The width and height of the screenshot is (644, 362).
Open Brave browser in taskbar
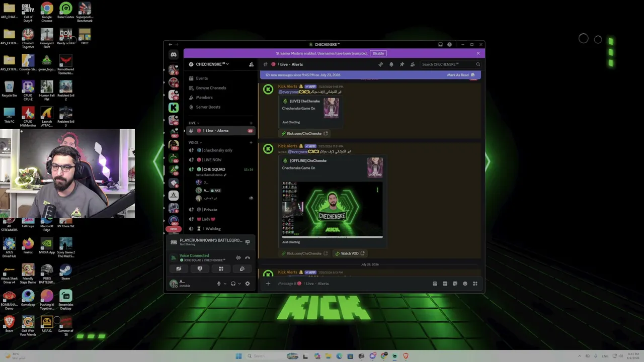click(x=406, y=356)
